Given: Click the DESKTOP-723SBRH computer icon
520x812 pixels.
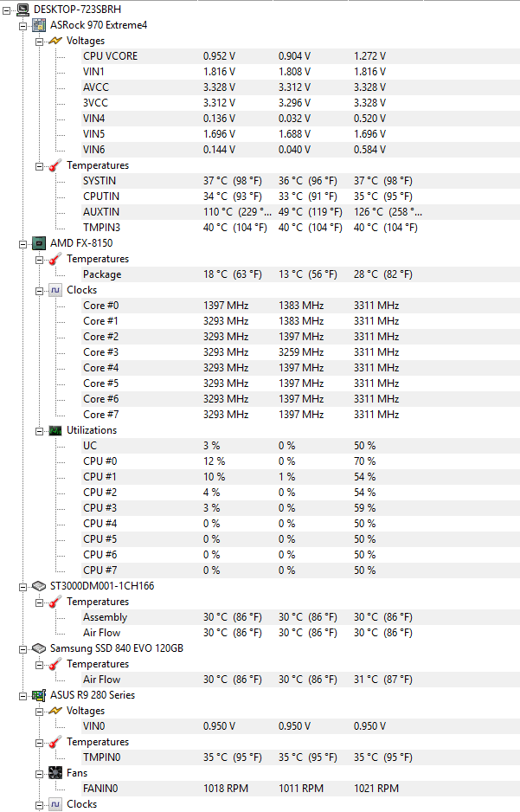Looking at the screenshot, I should pyautogui.click(x=22, y=9).
